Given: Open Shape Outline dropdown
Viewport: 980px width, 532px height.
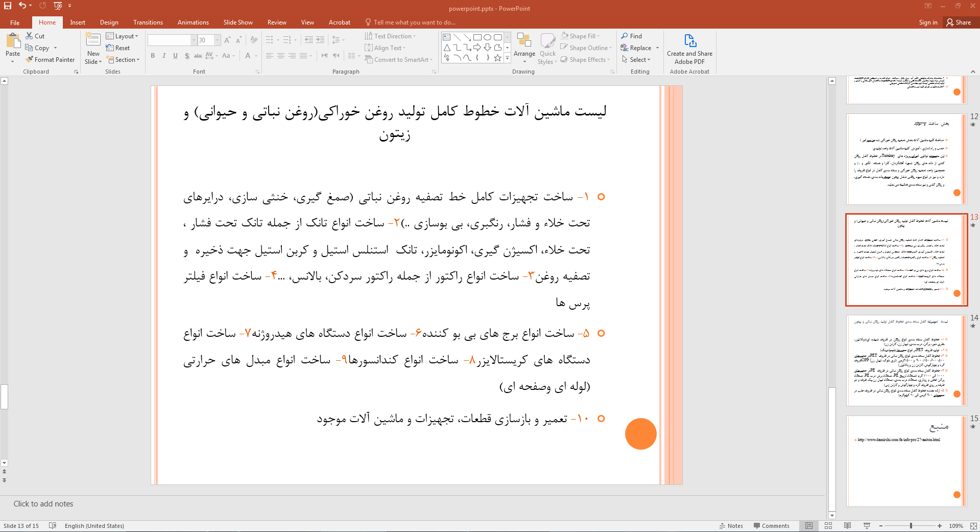Looking at the screenshot, I should (586, 48).
